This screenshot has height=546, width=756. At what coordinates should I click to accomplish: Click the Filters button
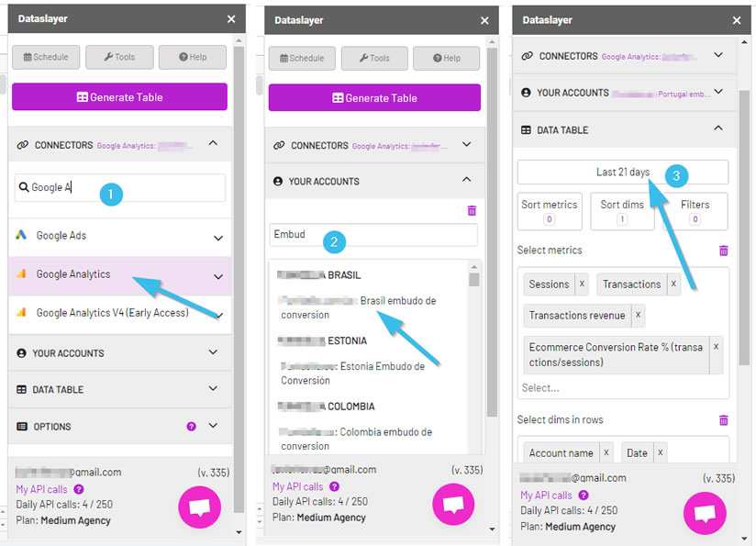tap(695, 211)
